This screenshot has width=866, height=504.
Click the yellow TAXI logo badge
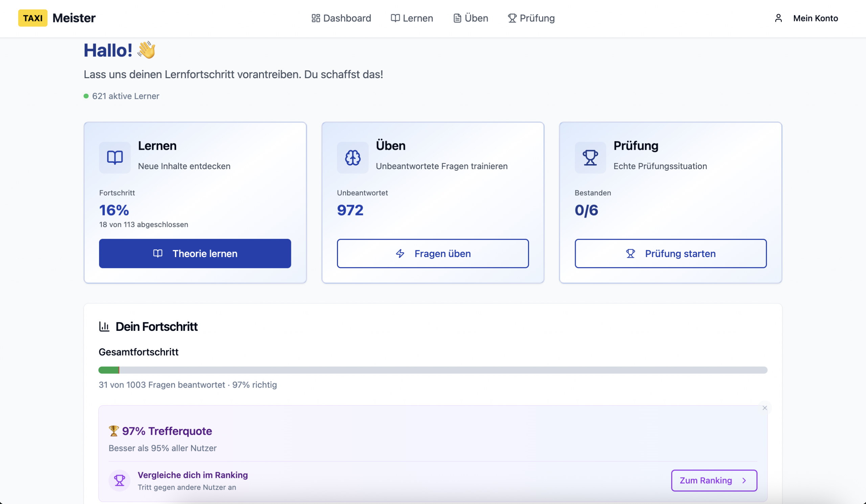click(x=33, y=18)
